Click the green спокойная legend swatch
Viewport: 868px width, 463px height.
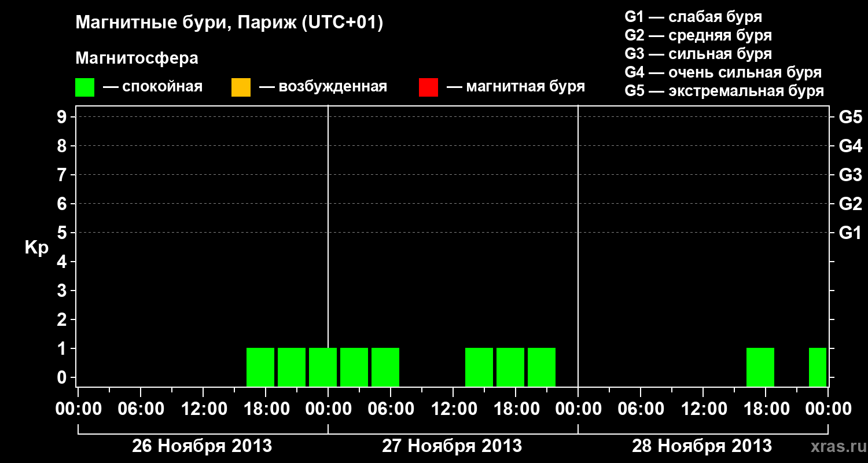coord(84,87)
